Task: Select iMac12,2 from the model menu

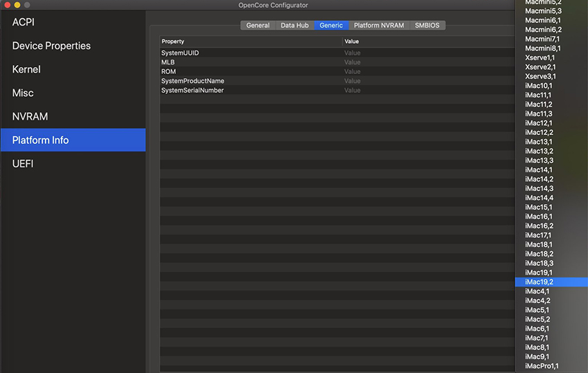Action: [551, 132]
